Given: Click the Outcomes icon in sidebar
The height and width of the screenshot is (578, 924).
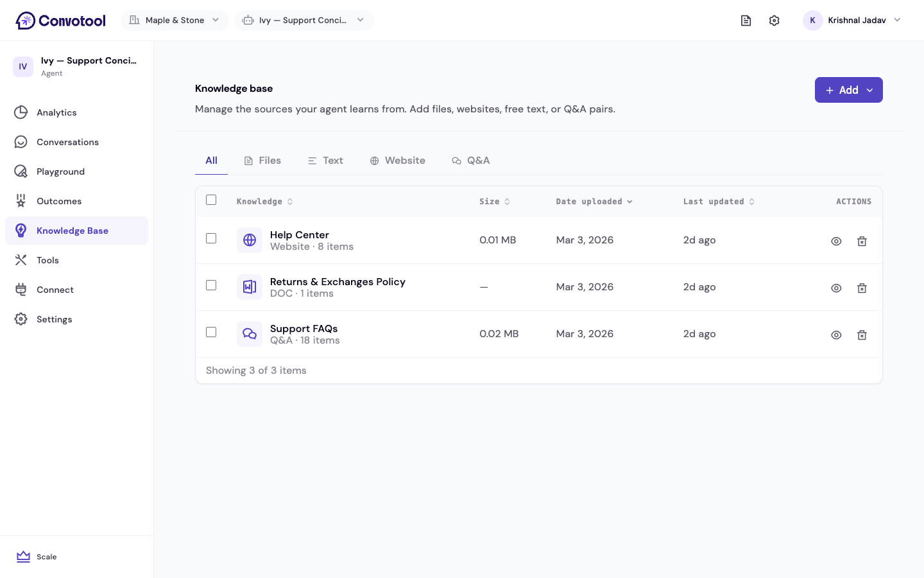Looking at the screenshot, I should tap(21, 201).
